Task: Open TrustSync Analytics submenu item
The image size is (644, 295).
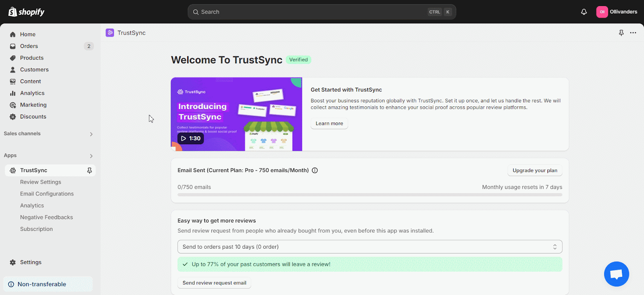Action: [32, 205]
